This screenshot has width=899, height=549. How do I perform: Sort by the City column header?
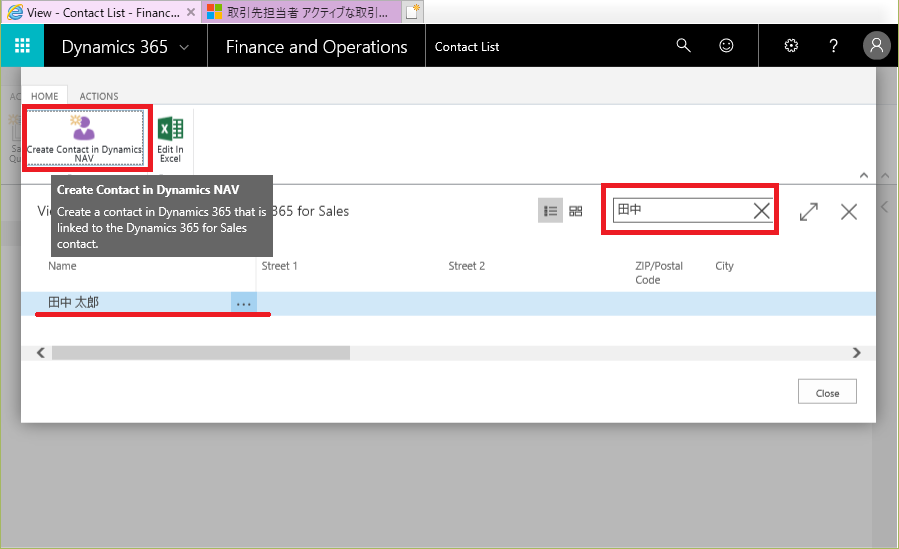pyautogui.click(x=724, y=266)
